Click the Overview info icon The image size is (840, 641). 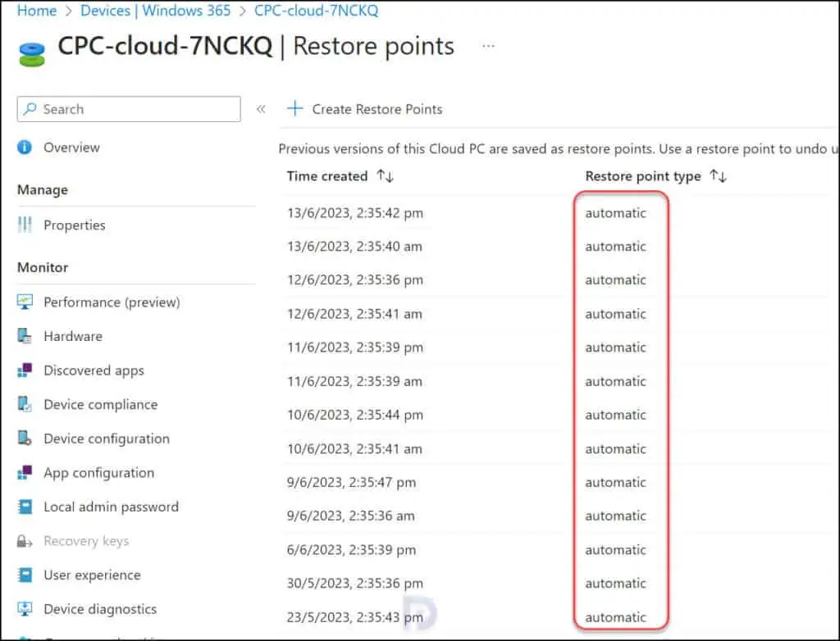click(25, 148)
